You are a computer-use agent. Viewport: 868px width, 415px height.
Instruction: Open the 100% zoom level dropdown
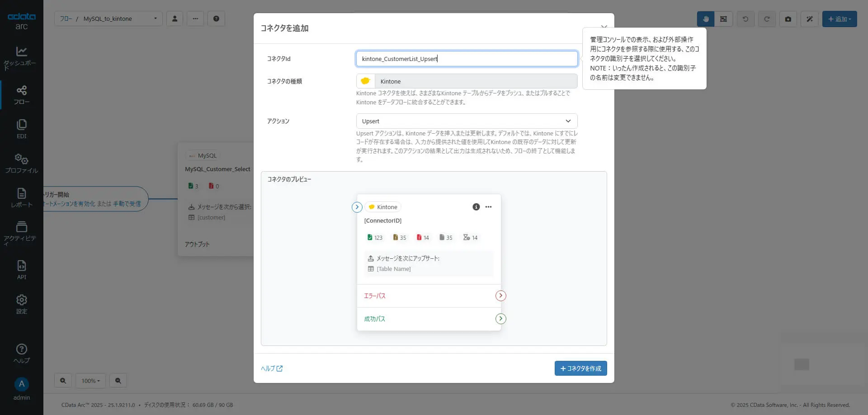[x=90, y=381]
